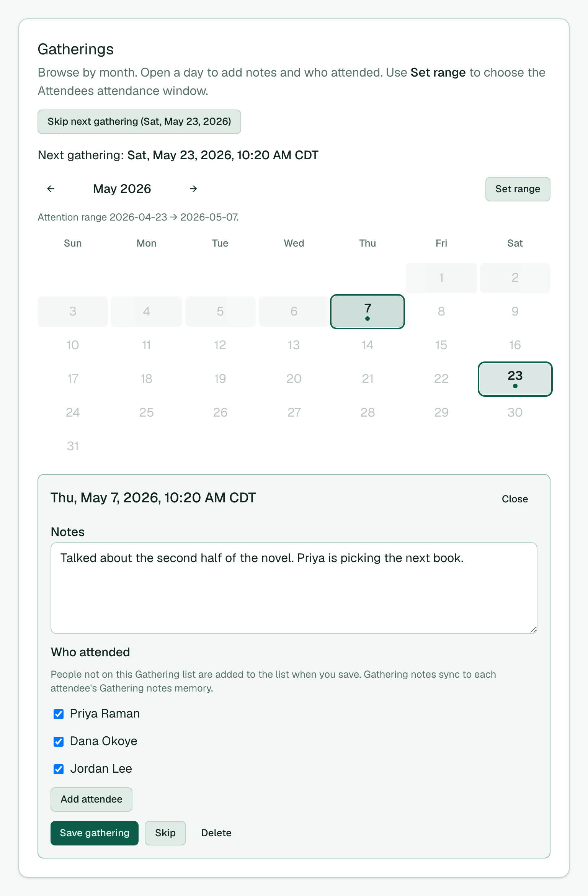This screenshot has height=896, width=588.
Task: Close the gathering detail panel
Action: click(x=515, y=499)
